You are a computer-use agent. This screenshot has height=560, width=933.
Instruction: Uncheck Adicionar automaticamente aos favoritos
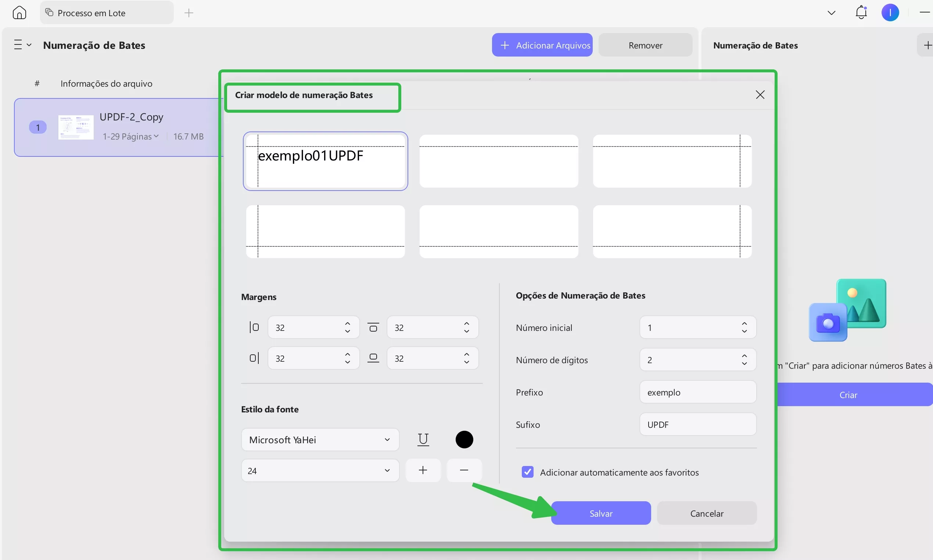(527, 472)
